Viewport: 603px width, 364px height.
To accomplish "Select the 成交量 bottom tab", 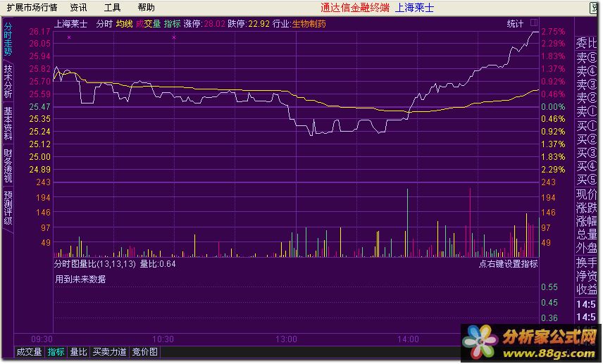I will [x=29, y=352].
